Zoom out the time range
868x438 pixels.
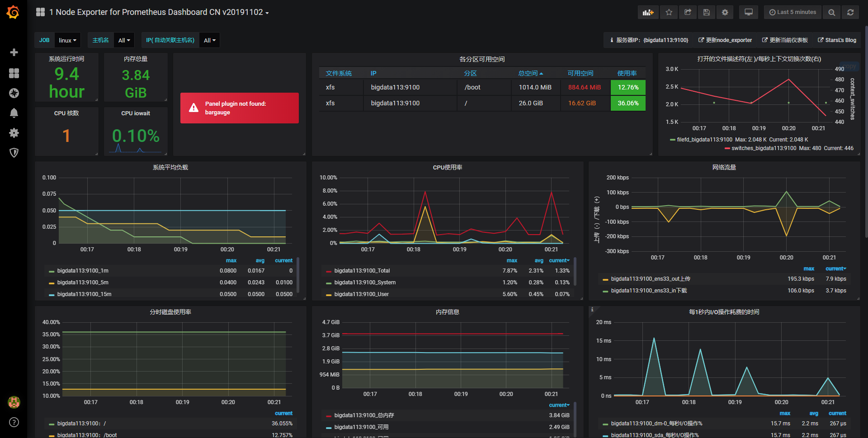(831, 12)
